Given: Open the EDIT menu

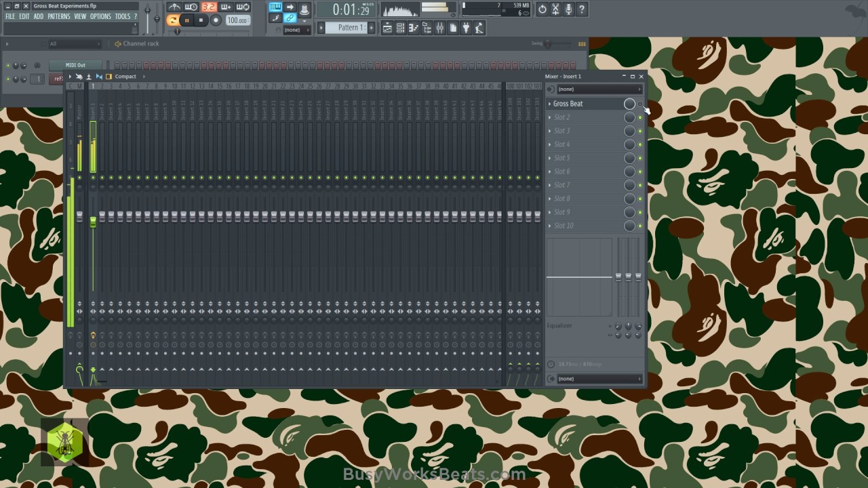Looking at the screenshot, I should click(x=24, y=17).
